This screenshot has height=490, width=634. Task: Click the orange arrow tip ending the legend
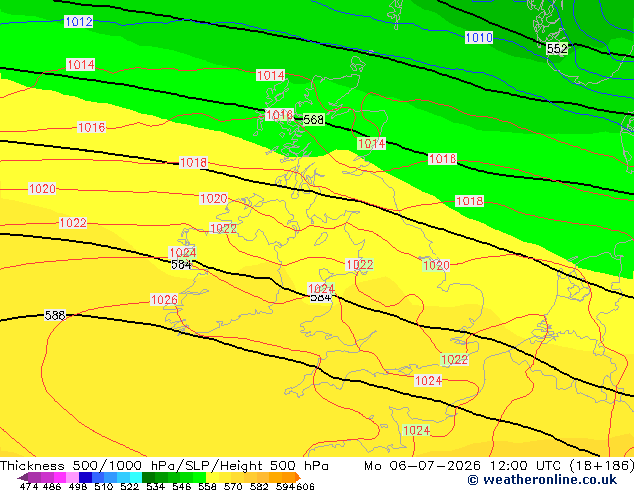[298, 477]
